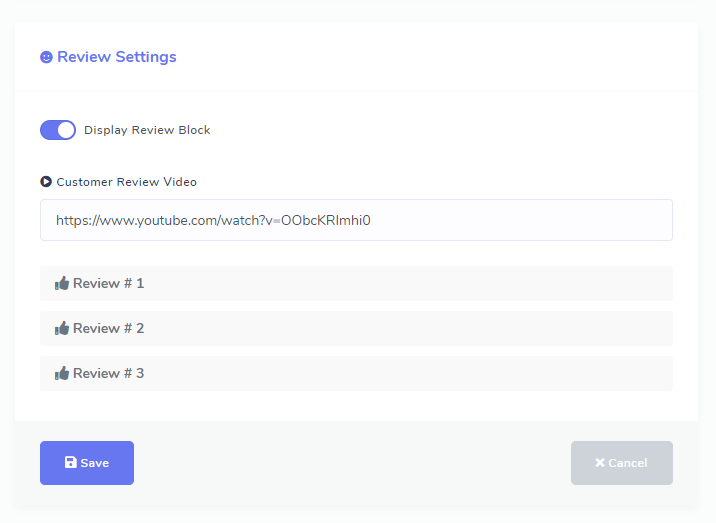
Task: Click the thumbs-up icon of Review # 2
Action: tap(62, 329)
